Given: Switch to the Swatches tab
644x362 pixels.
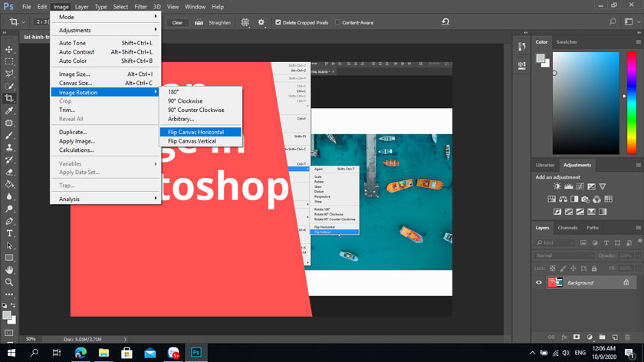Looking at the screenshot, I should 567,42.
